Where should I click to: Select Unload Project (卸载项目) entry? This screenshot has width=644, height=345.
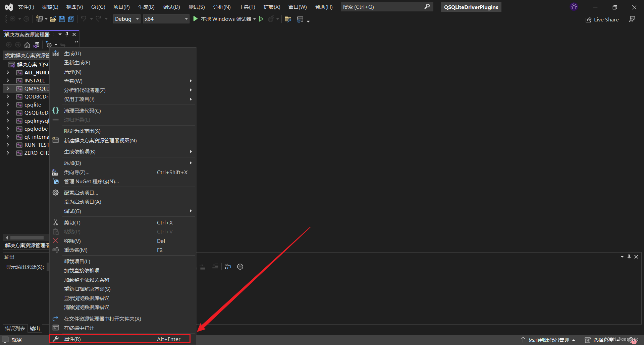pos(123,262)
